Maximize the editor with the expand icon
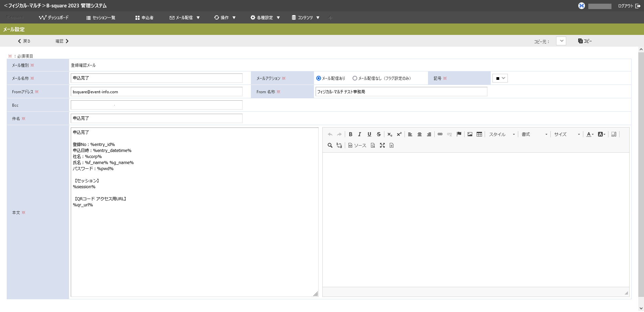The height and width of the screenshot is (312, 644). pos(382,145)
